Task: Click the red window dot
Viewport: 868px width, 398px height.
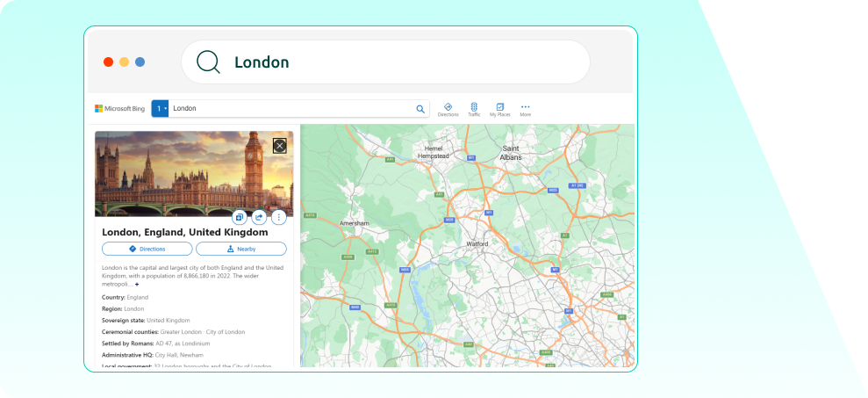Action: pyautogui.click(x=109, y=62)
